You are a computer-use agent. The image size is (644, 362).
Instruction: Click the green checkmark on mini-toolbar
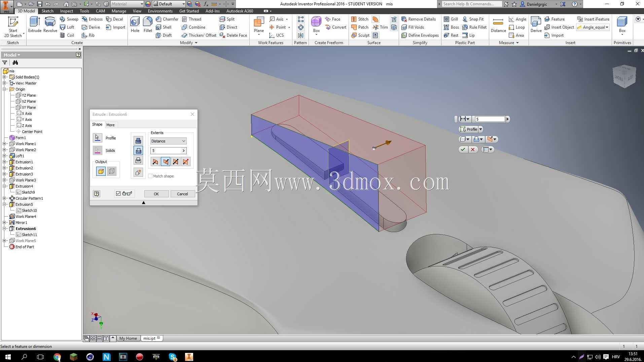pyautogui.click(x=463, y=150)
